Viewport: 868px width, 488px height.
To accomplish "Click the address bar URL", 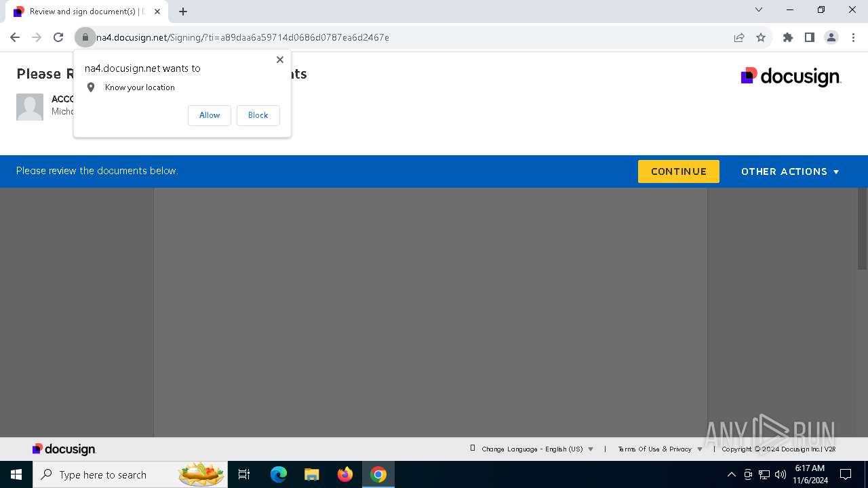I will pyautogui.click(x=243, y=37).
